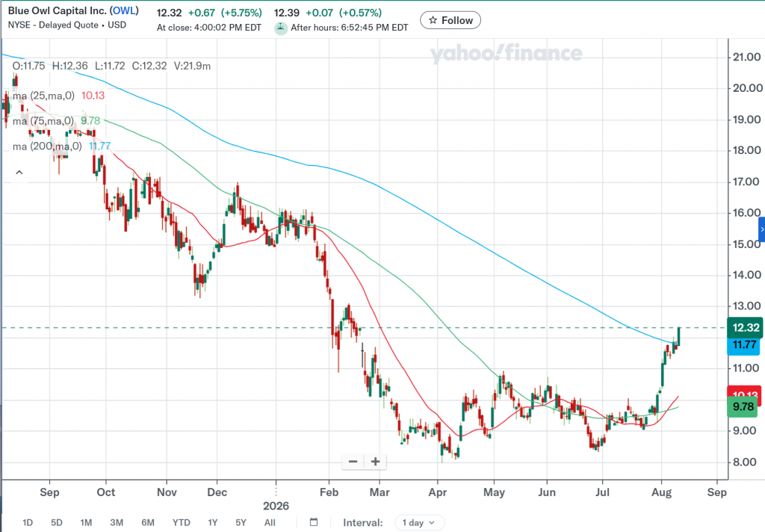Click the Aug label on time axis
Viewport: 765px width, 532px height.
662,492
